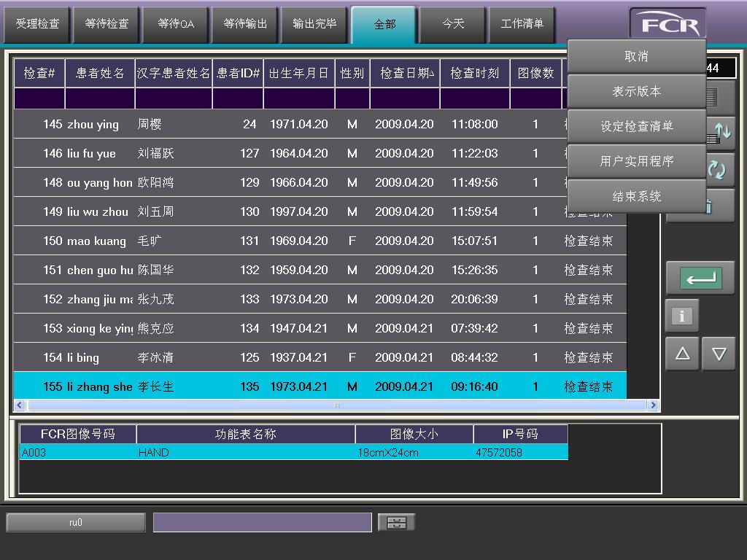Click the refresh circular arrows icon
The height and width of the screenshot is (560, 747).
pyautogui.click(x=718, y=169)
